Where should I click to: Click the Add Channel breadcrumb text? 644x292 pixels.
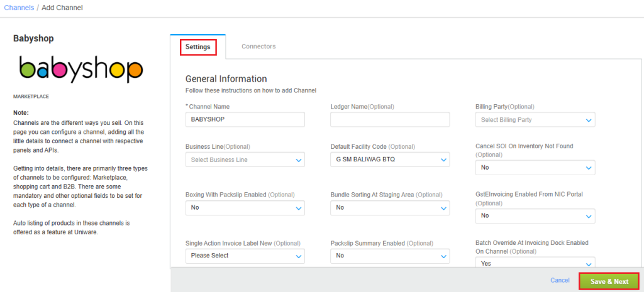pyautogui.click(x=62, y=8)
